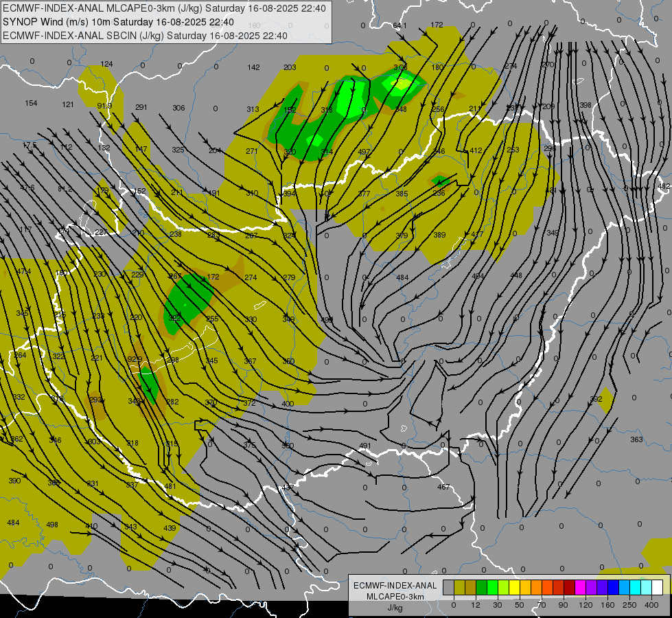Click the map value 389
This screenshot has width=672, height=618.
click(439, 235)
